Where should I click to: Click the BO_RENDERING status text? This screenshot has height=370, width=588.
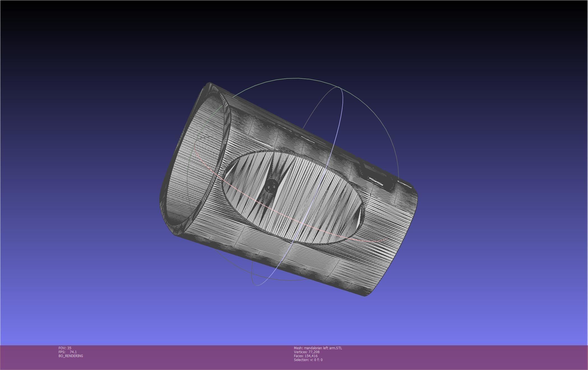pos(71,356)
